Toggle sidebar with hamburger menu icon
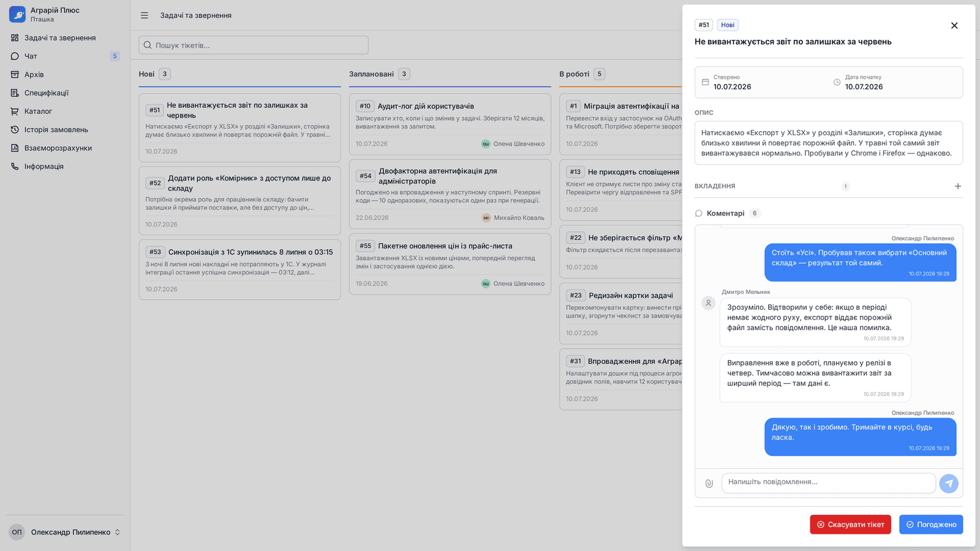This screenshot has height=551, width=980. (145, 15)
